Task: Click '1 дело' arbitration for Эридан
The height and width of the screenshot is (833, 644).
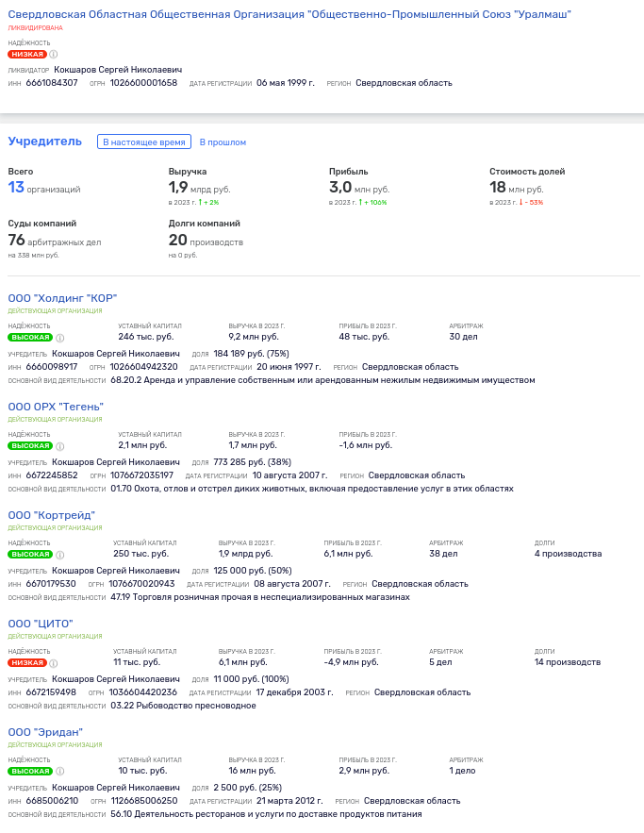Action: tap(462, 771)
